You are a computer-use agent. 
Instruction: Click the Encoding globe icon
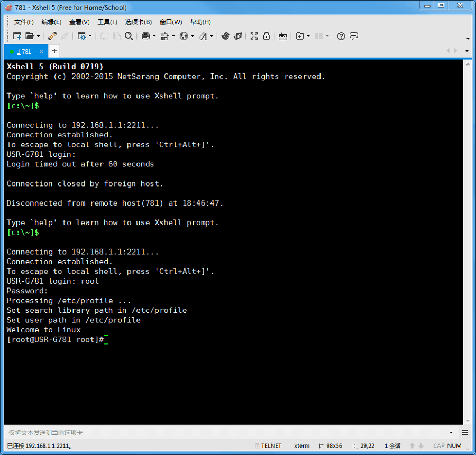(x=184, y=36)
